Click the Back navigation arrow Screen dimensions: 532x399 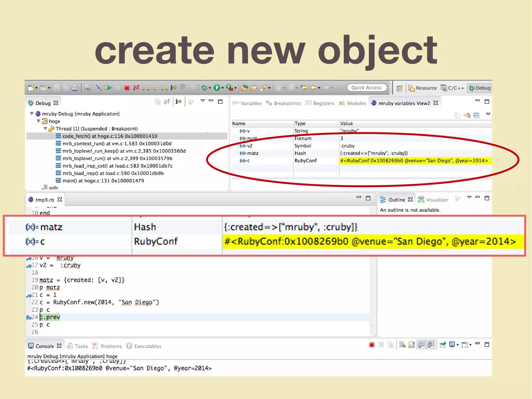tap(314, 88)
